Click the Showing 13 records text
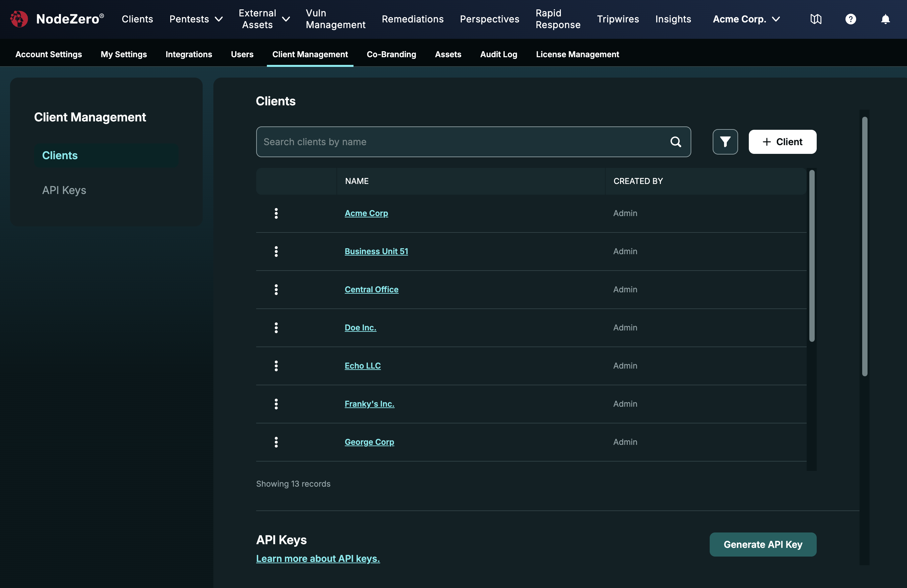This screenshot has height=588, width=907. pos(293,484)
